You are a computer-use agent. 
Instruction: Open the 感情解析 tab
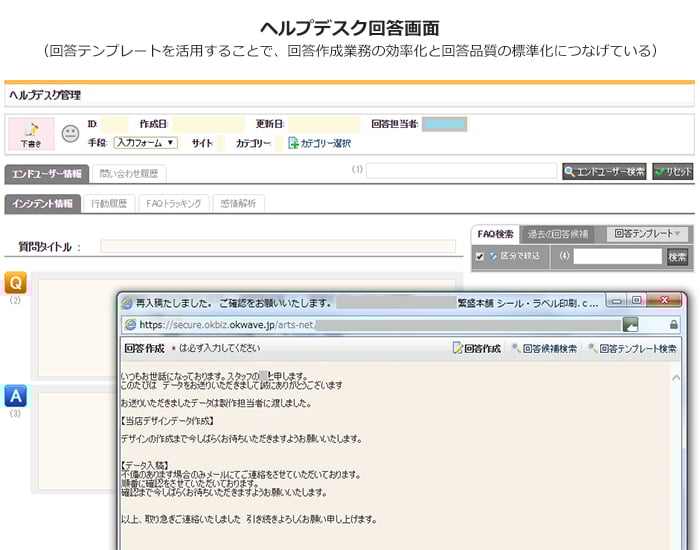pos(238,204)
